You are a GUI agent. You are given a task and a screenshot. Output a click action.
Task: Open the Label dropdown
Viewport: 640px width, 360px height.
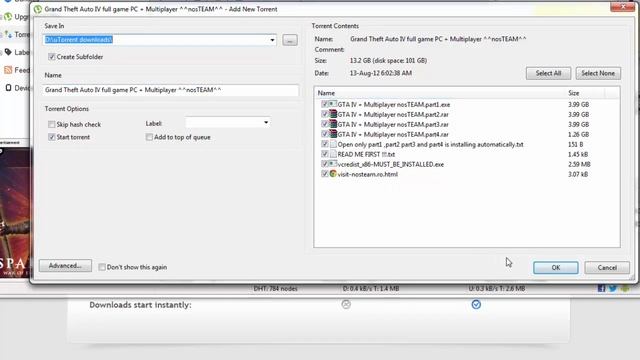click(x=266, y=122)
